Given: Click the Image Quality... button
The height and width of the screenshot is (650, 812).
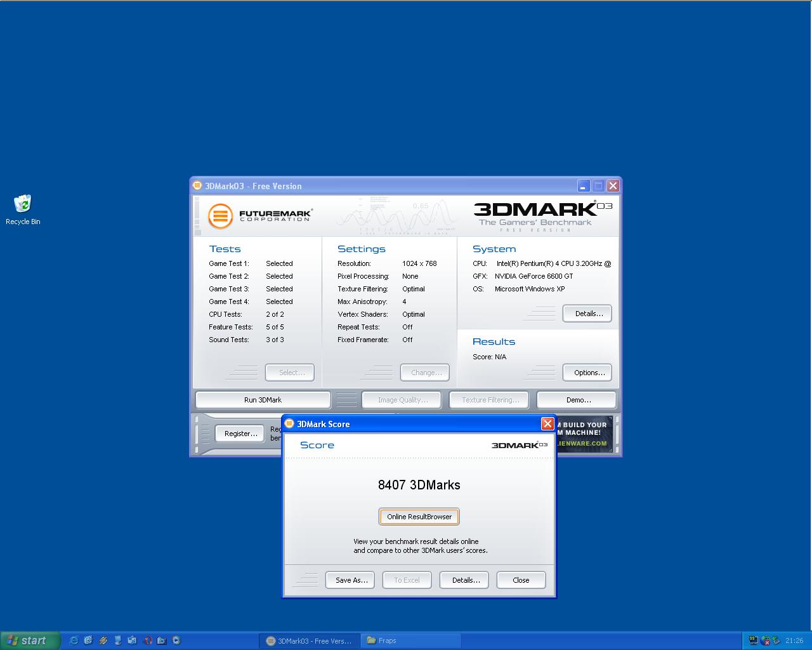Looking at the screenshot, I should (x=402, y=400).
